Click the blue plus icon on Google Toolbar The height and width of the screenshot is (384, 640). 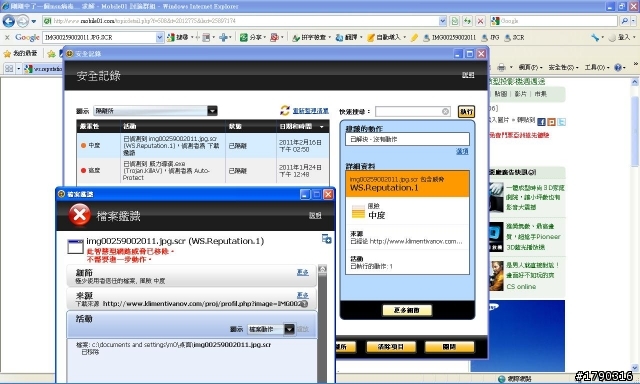pyautogui.click(x=223, y=38)
